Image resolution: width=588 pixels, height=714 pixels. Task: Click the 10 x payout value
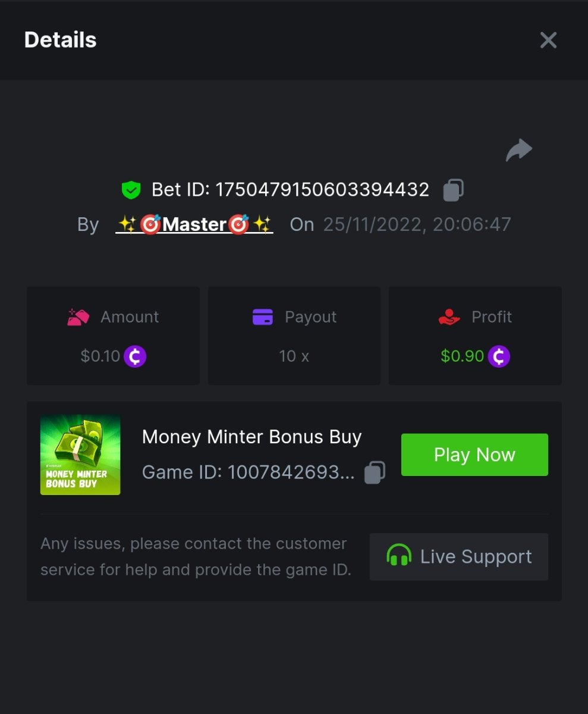[294, 356]
